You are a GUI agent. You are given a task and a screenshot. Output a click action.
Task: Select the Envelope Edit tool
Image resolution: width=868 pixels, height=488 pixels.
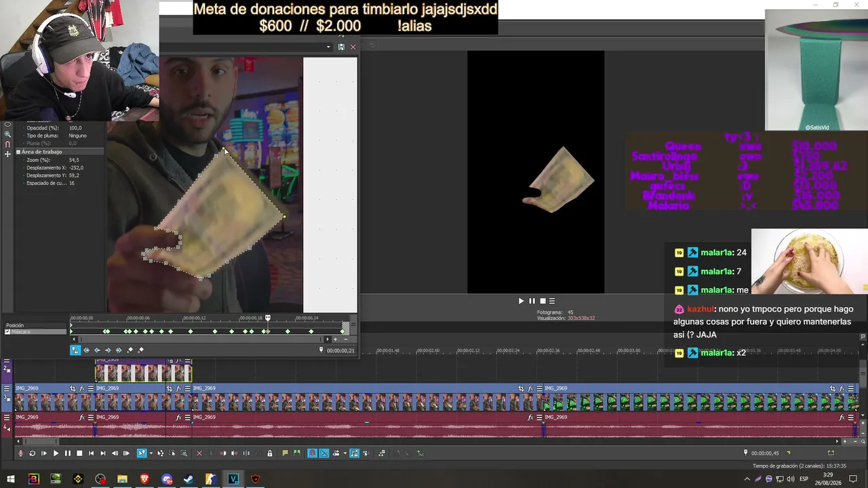click(x=160, y=453)
